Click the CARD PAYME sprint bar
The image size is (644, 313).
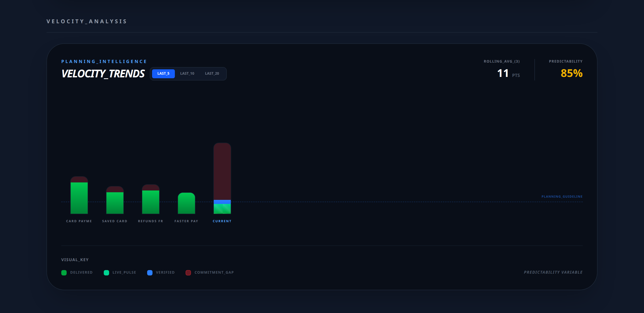[79, 195]
